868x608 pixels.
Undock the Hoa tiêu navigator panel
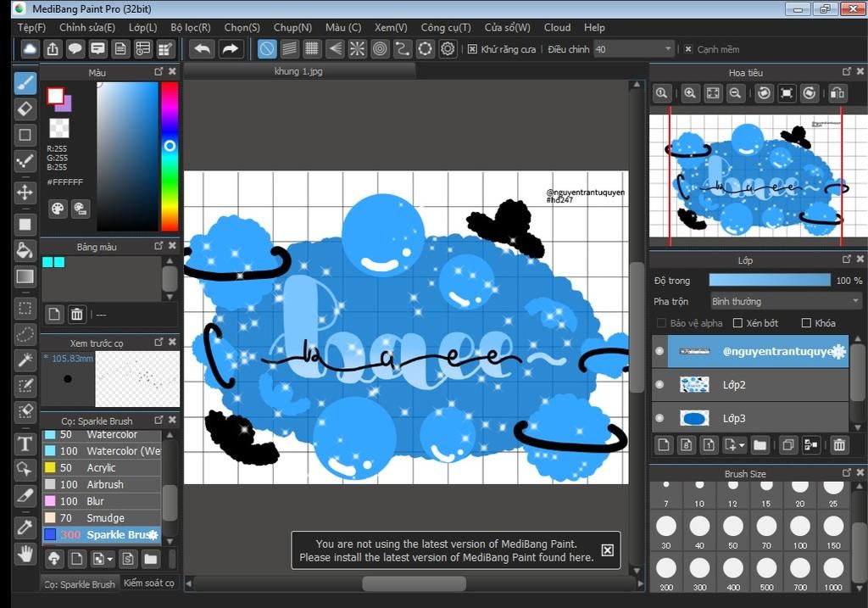click(x=847, y=71)
